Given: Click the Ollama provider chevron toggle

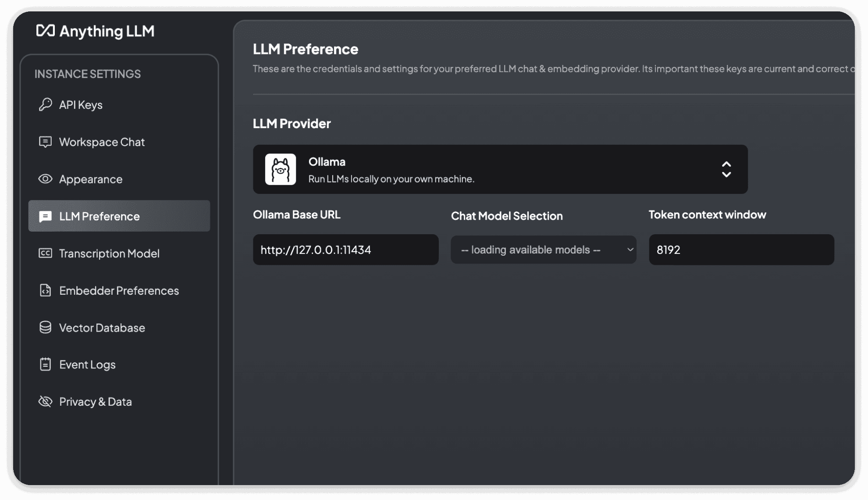Looking at the screenshot, I should point(727,169).
